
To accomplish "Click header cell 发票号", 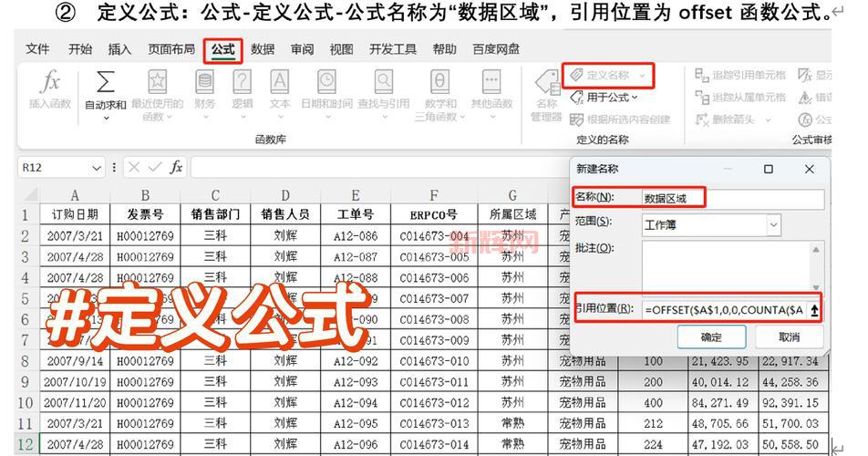I will click(145, 214).
